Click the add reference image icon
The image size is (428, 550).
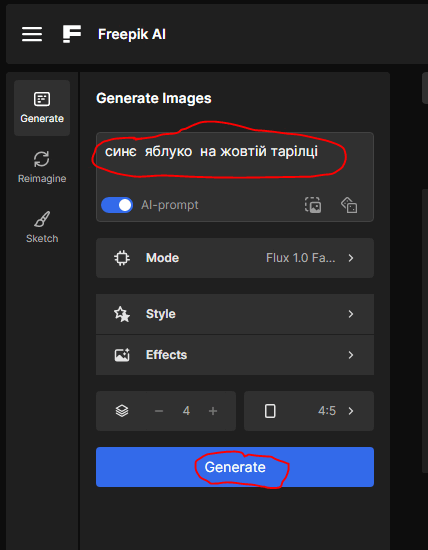coord(313,205)
